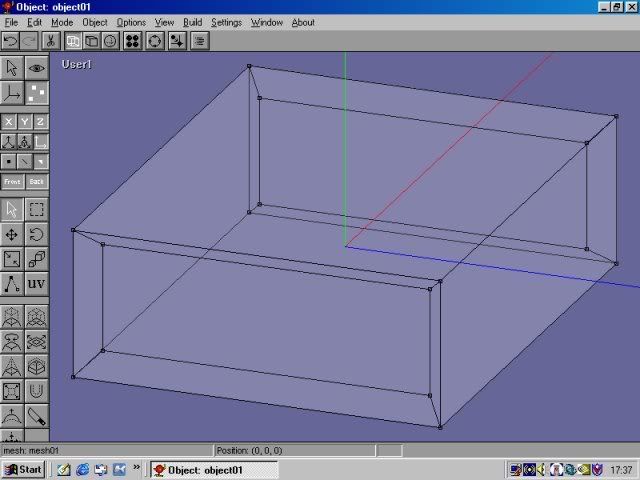Toggle the Y axis constraint
640x480 pixels.
[25, 122]
